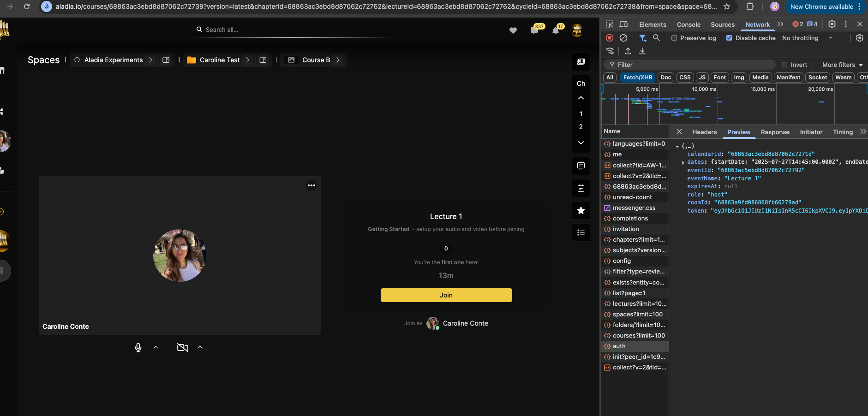This screenshot has width=868, height=416.
Task: Open Network settings gear icon
Action: (860, 38)
